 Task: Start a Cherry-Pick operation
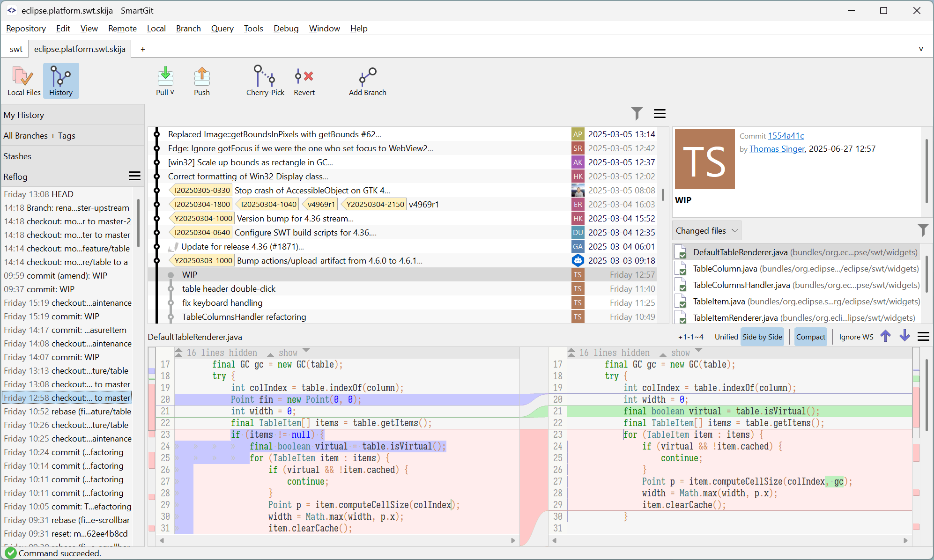(x=265, y=81)
